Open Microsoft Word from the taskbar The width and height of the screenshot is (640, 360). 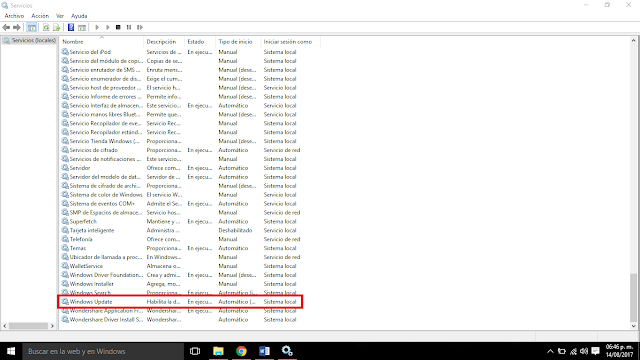[x=264, y=351]
